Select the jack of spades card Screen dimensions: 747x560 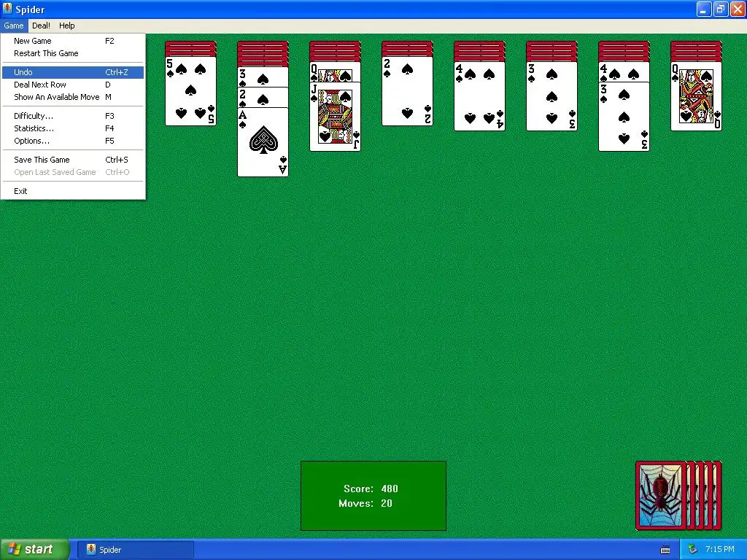point(335,117)
